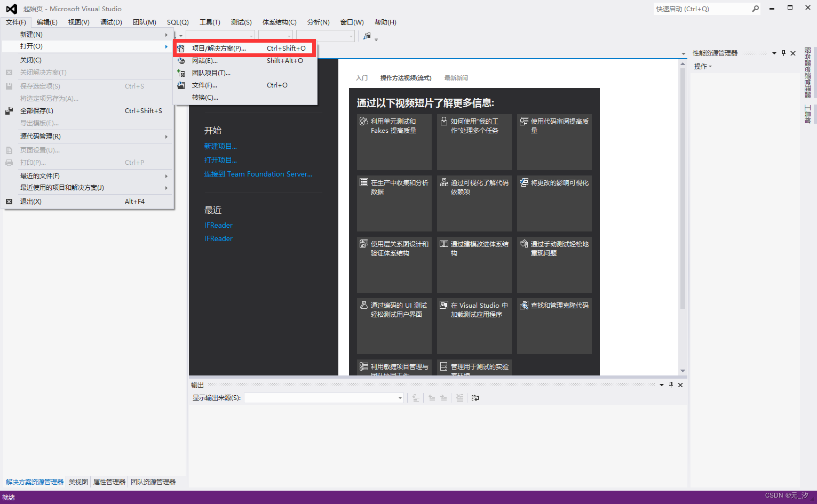
Task: Expand the 最近的文件 submenu arrow
Action: (x=166, y=175)
